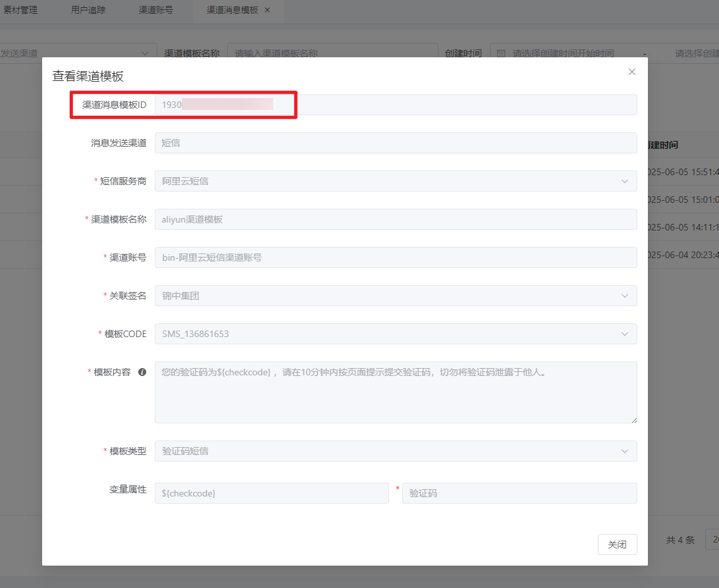Image resolution: width=719 pixels, height=588 pixels.
Task: Click the 2025-06-04 20:23 creation time cell
Action: coord(683,255)
